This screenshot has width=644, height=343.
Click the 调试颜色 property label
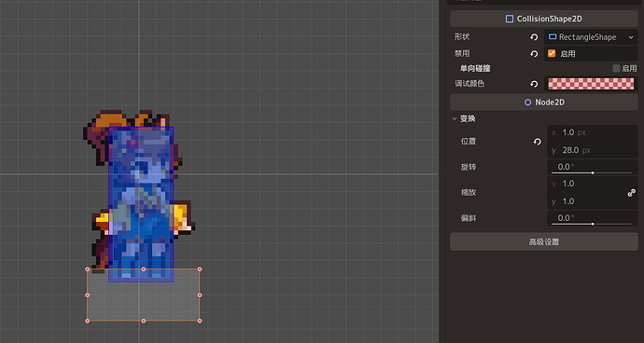(x=469, y=84)
